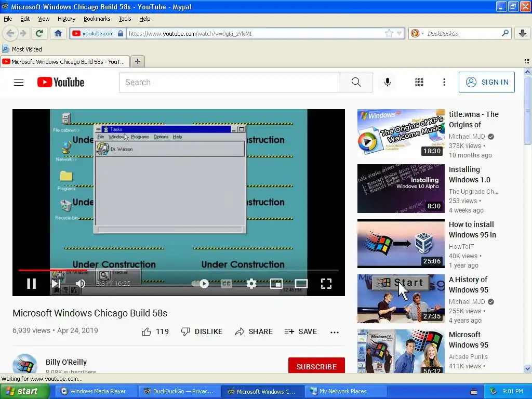Like the video with the thumbs up icon
The height and width of the screenshot is (399, 532).
click(147, 331)
